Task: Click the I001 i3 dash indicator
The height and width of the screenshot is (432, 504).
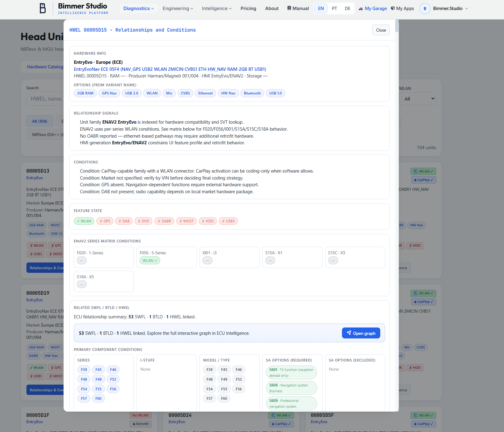Action: pyautogui.click(x=208, y=260)
